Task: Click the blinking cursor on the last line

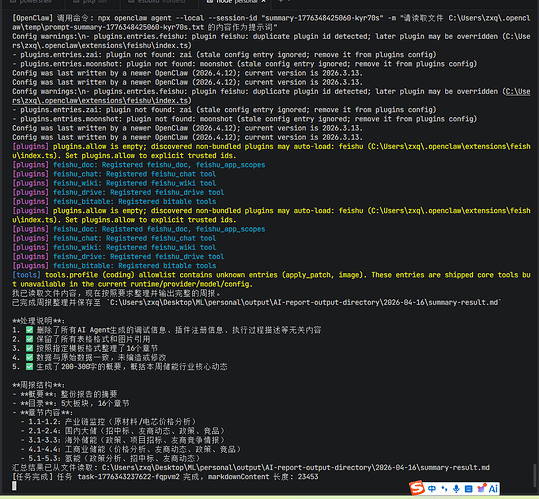Action: point(14,486)
